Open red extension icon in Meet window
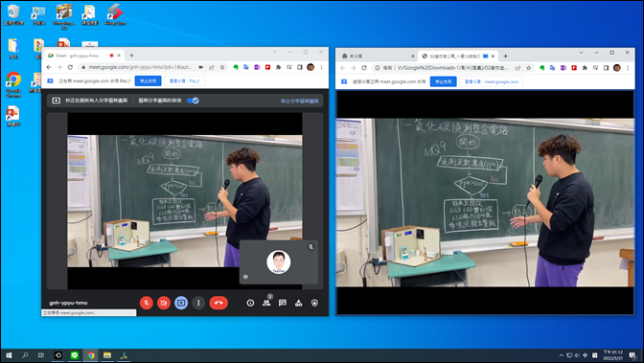Screen dimensions: 644x363 coord(267,67)
